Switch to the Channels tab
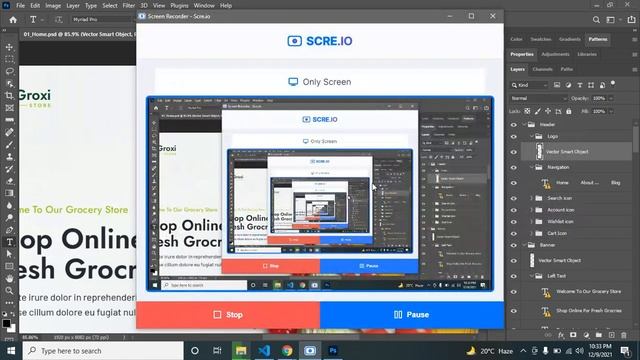Screen dimensions: 640x360 [x=542, y=69]
